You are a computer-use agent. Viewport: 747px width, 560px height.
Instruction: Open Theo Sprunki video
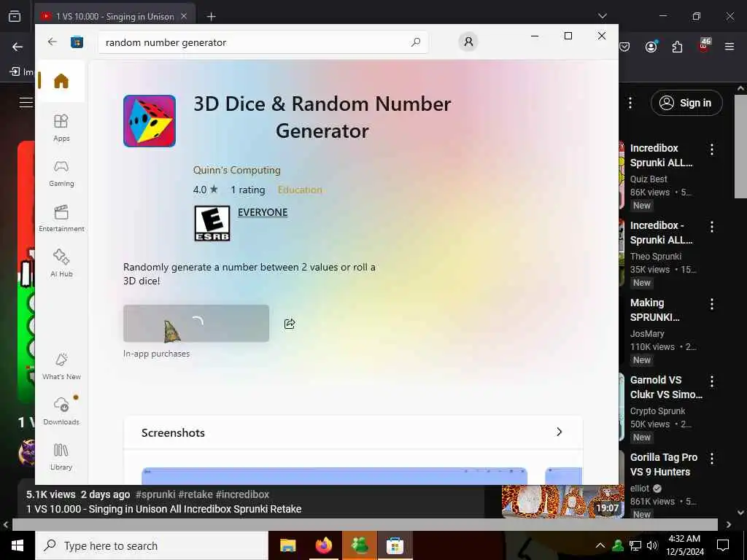point(661,233)
